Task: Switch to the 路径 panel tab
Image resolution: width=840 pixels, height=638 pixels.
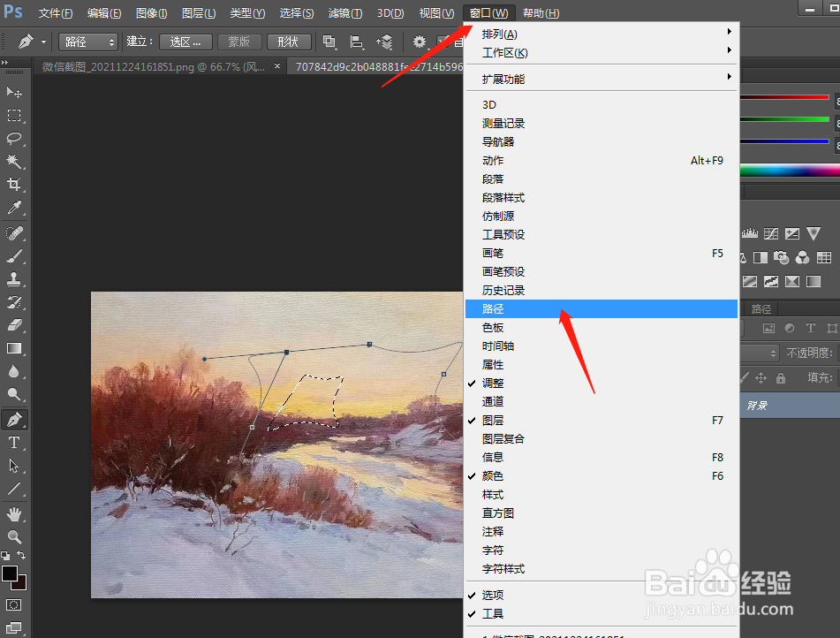Action: click(761, 308)
